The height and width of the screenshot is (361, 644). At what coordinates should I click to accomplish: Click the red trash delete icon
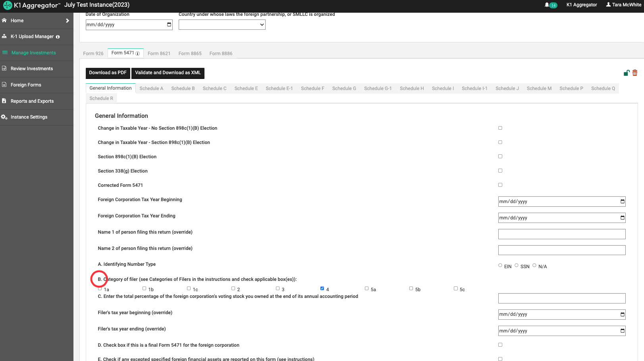point(635,73)
